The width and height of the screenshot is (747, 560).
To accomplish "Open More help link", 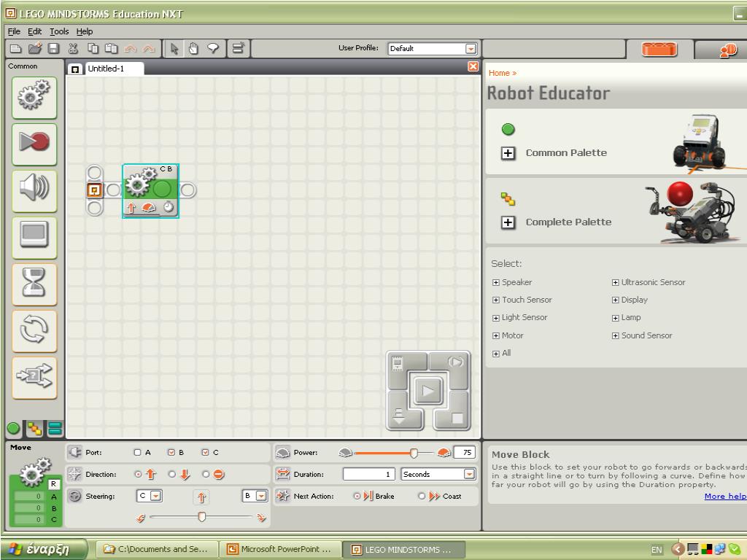I will pos(725,496).
